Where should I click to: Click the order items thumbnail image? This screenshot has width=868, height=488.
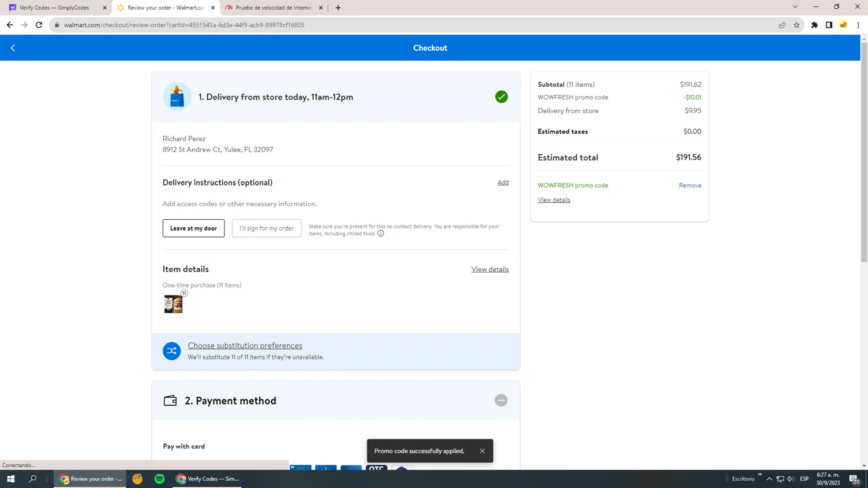[174, 304]
